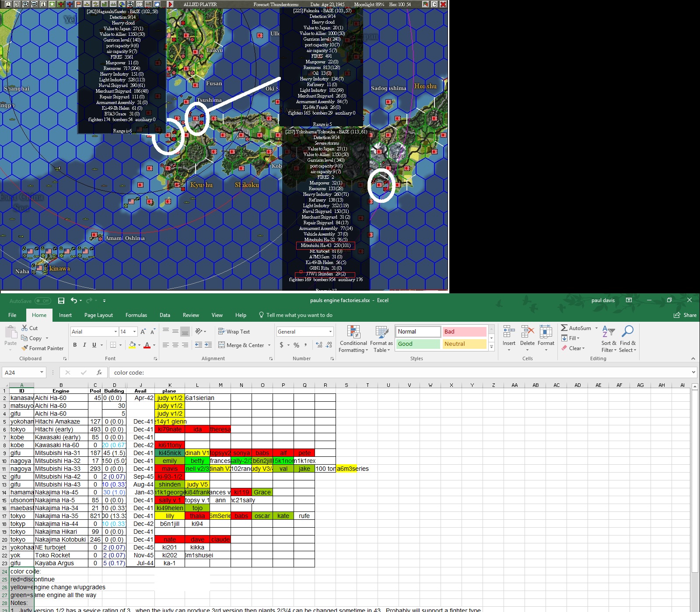Image resolution: width=700 pixels, height=612 pixels.
Task: Click the Sort & Filter button
Action: coord(609,338)
